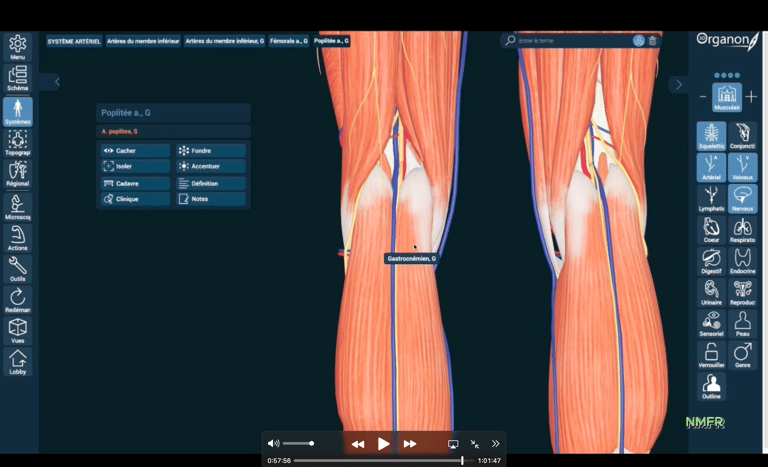This screenshot has height=467, width=768.
Task: Click the Fondre button
Action: (x=211, y=150)
